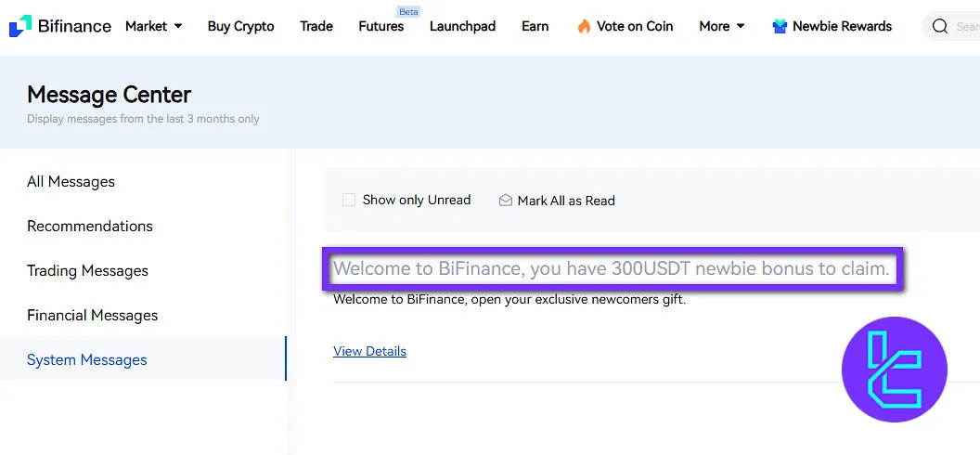Viewport: 980px width, 455px height.
Task: Open the Earn page
Action: click(535, 26)
